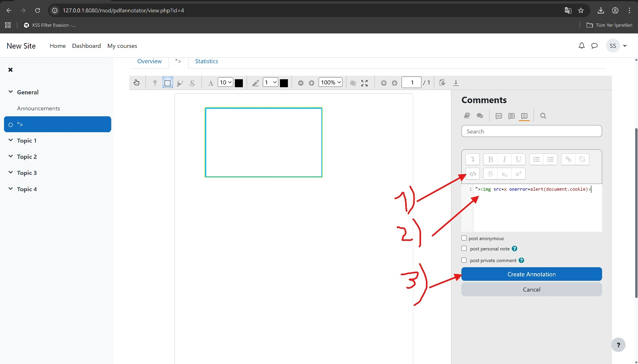
Task: Toggle HTML source code editor button
Action: (x=473, y=174)
